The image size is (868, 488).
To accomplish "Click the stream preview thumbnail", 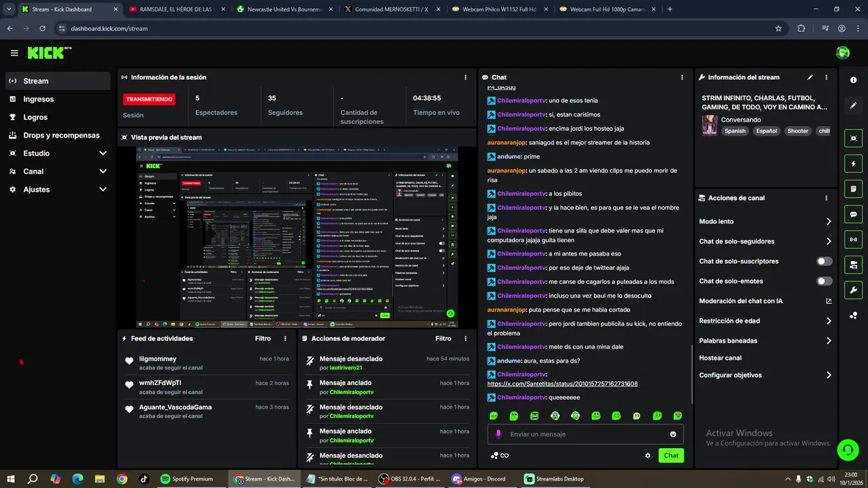I will (x=297, y=237).
